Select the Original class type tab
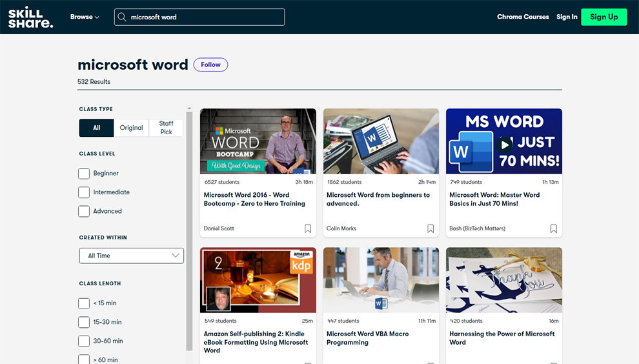 point(131,128)
